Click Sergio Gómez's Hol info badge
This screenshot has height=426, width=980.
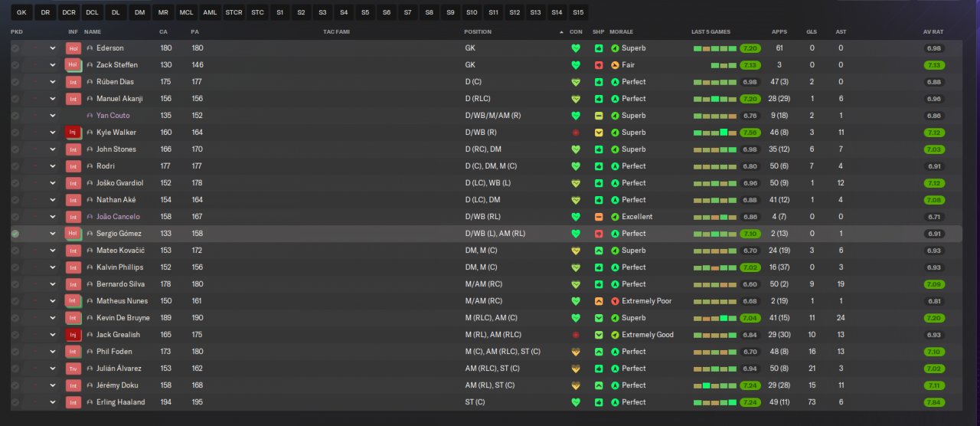[x=73, y=234]
